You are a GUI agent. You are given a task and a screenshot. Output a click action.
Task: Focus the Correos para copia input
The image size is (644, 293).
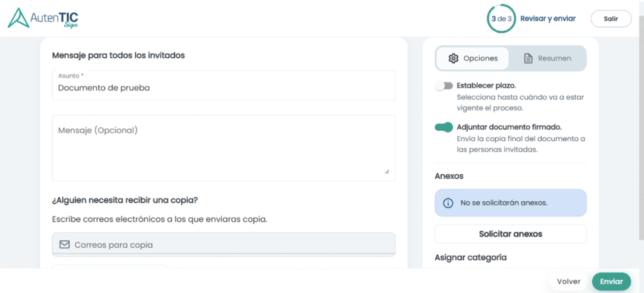[223, 245]
